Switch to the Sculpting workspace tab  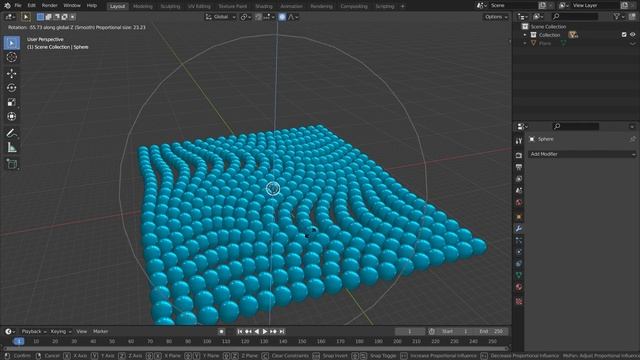pos(170,6)
